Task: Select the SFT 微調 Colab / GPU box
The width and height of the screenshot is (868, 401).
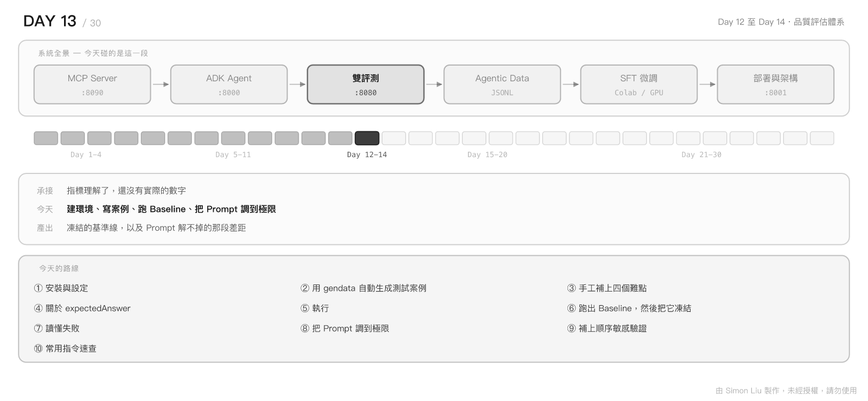Action: pyautogui.click(x=639, y=85)
